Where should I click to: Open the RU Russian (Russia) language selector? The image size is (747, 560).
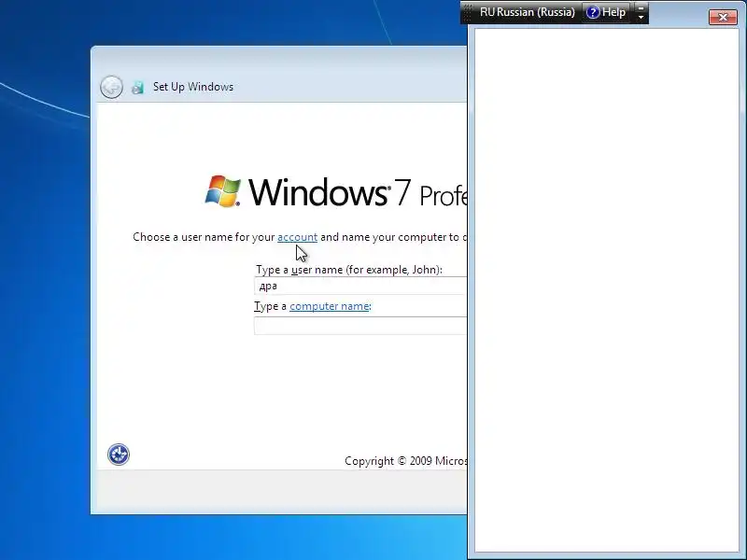point(527,12)
